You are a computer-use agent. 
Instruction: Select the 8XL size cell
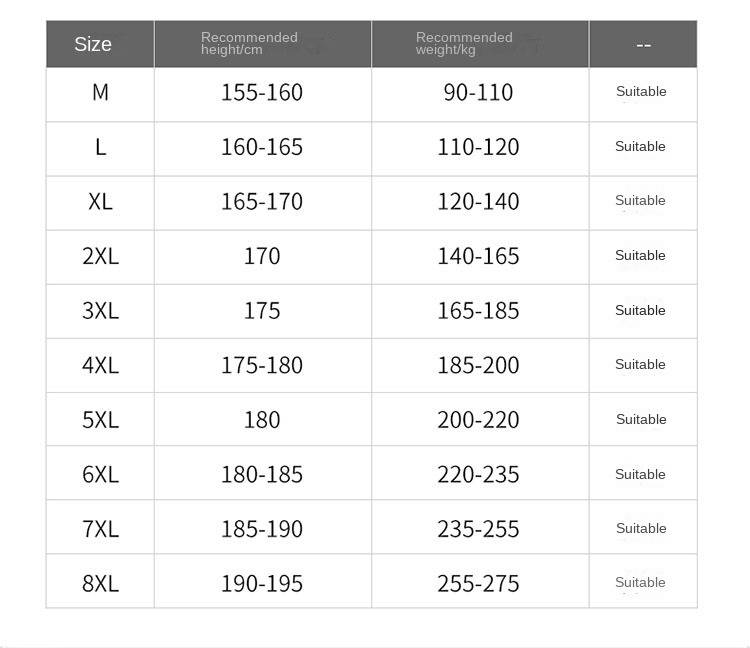pos(100,583)
